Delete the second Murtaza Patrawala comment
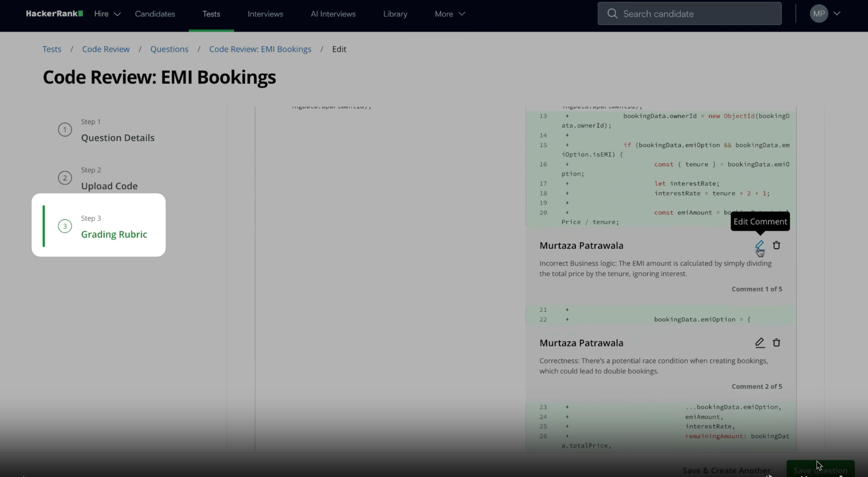Screen dimensions: 868x477 coord(776,343)
